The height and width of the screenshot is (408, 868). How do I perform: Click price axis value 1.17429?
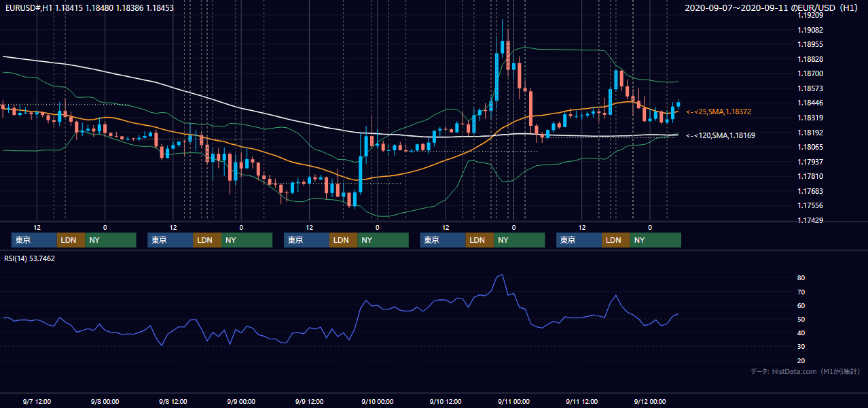coord(810,220)
